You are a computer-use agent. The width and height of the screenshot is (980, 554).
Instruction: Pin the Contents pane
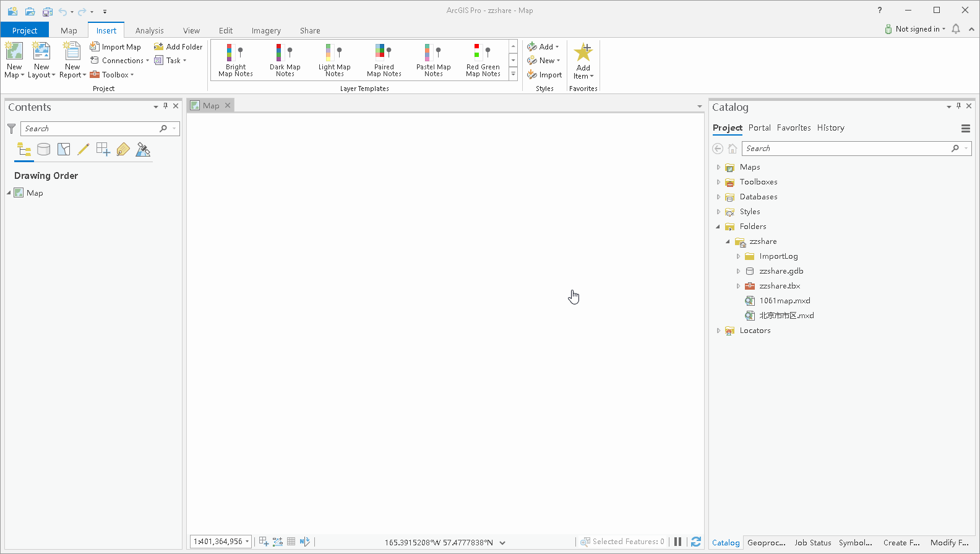(165, 106)
